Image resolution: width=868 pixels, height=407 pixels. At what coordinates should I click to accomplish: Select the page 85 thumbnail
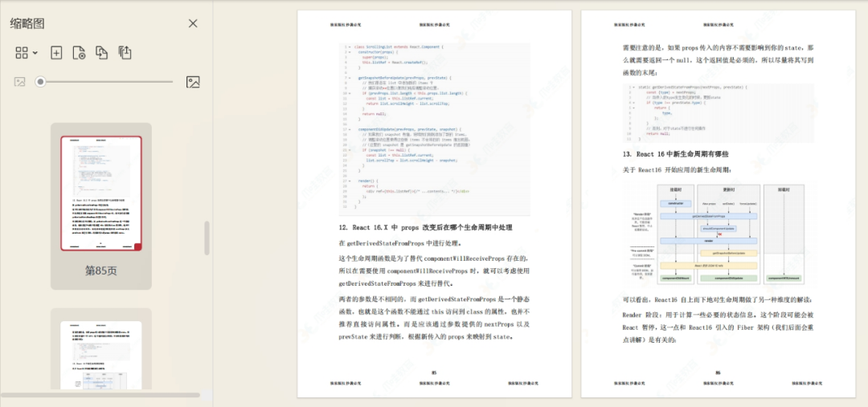101,193
